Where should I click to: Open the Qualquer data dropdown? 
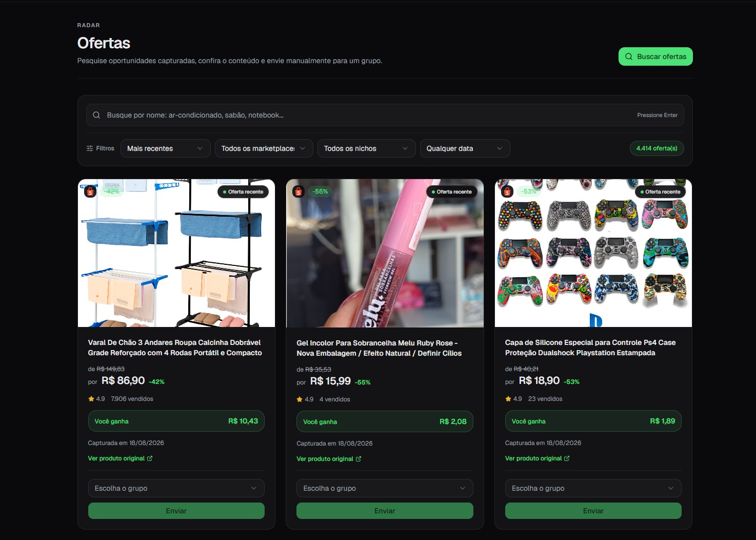tap(465, 148)
